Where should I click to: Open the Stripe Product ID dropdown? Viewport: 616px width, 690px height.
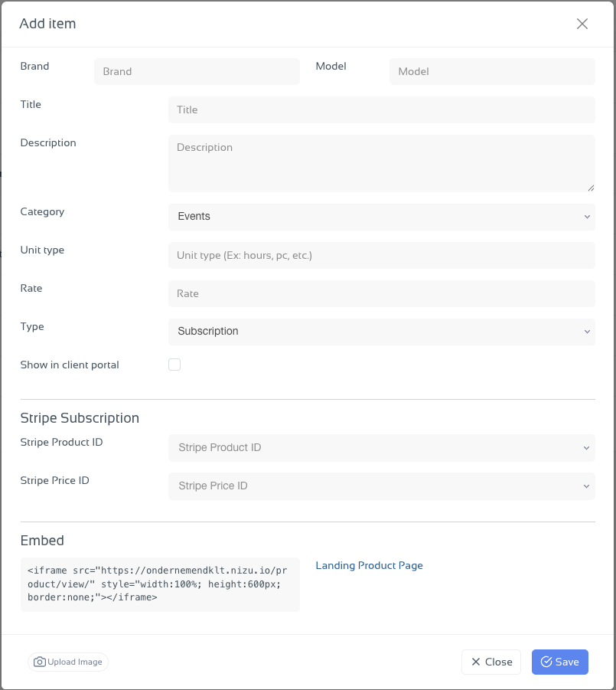[x=381, y=447]
